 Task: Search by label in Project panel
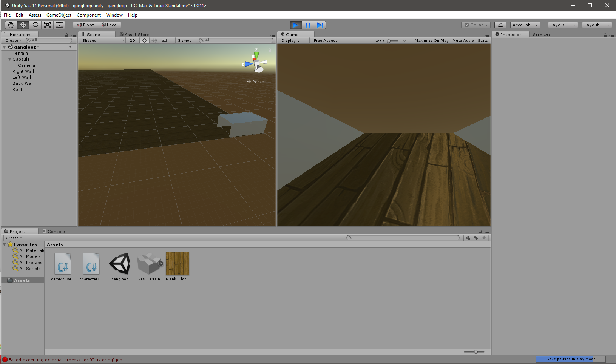[x=476, y=238]
